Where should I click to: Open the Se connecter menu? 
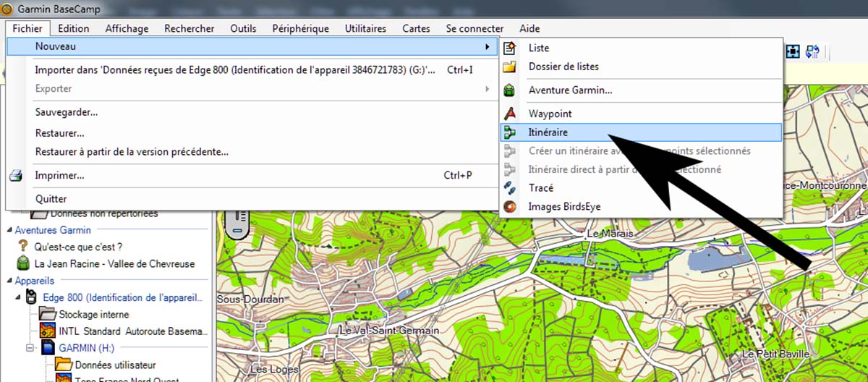click(475, 28)
